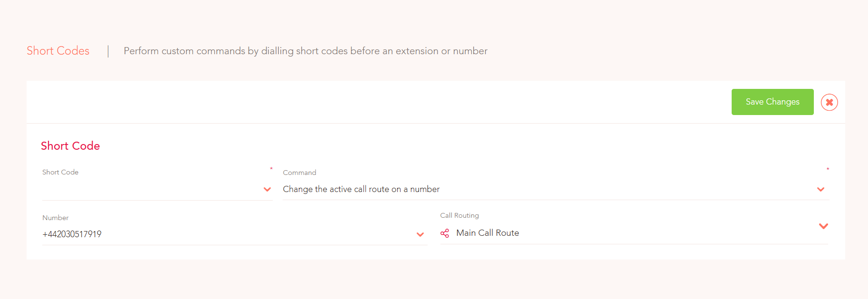Screen dimensions: 868x299
Task: Expand the Number dropdown chevron
Action: (420, 234)
